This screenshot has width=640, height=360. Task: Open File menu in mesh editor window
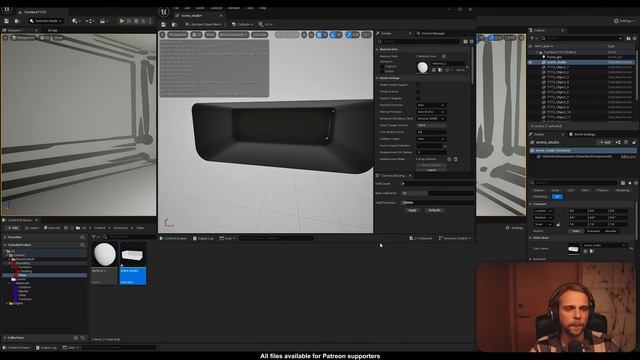point(176,8)
